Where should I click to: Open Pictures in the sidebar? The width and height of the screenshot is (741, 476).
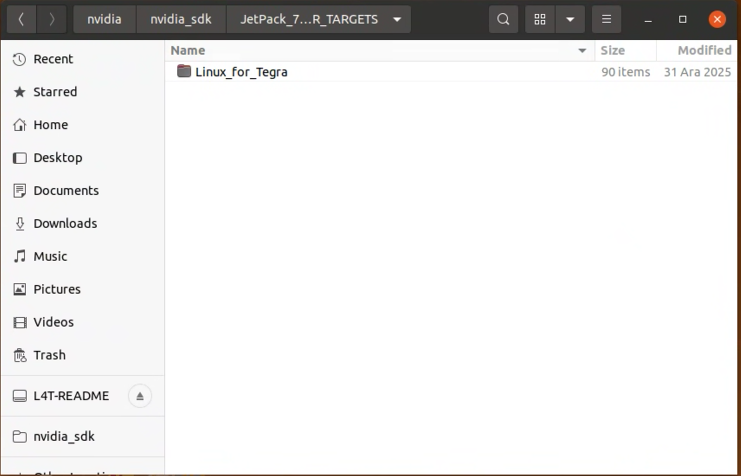pos(83,289)
